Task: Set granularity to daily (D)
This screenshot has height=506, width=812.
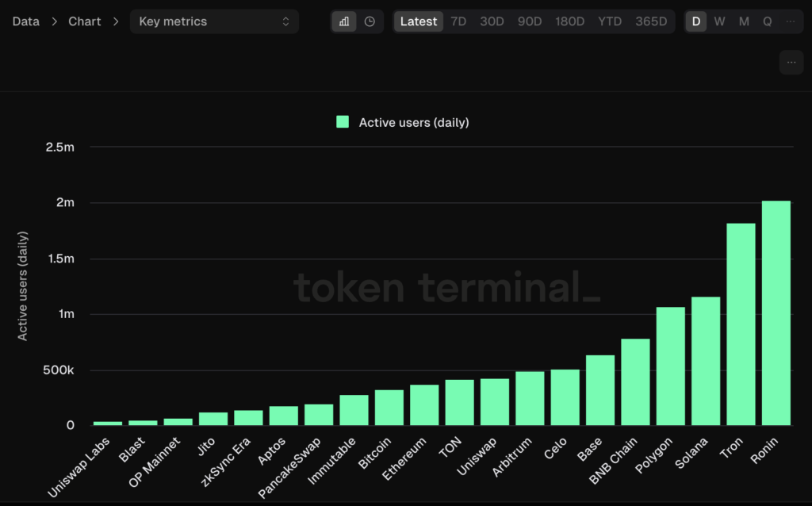Action: tap(696, 21)
